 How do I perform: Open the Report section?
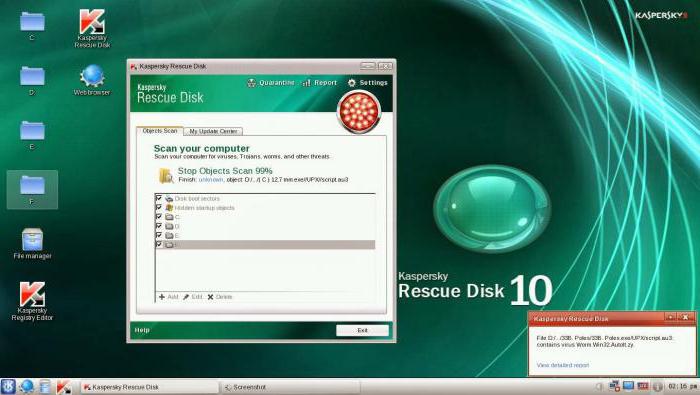tap(320, 83)
